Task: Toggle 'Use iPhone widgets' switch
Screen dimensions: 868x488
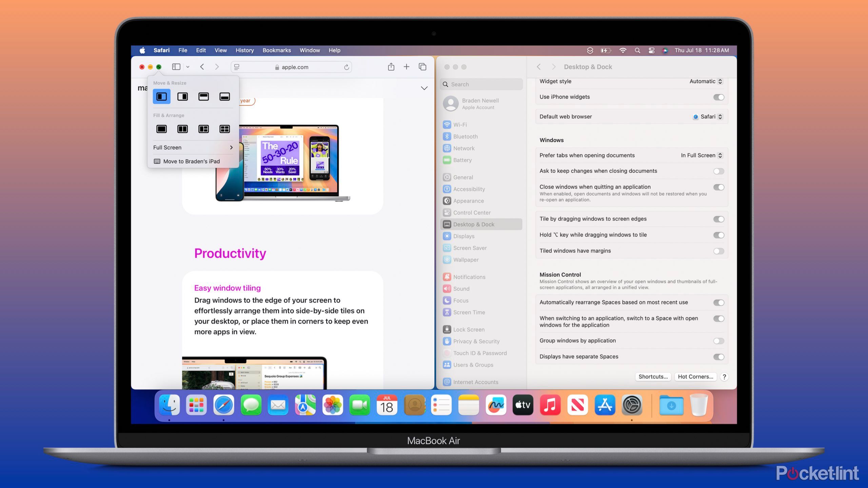Action: click(x=718, y=97)
